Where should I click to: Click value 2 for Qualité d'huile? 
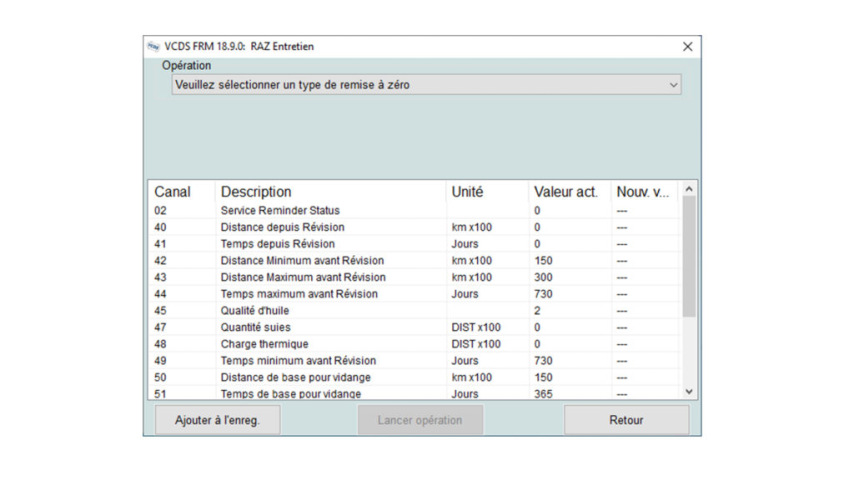pyautogui.click(x=537, y=311)
